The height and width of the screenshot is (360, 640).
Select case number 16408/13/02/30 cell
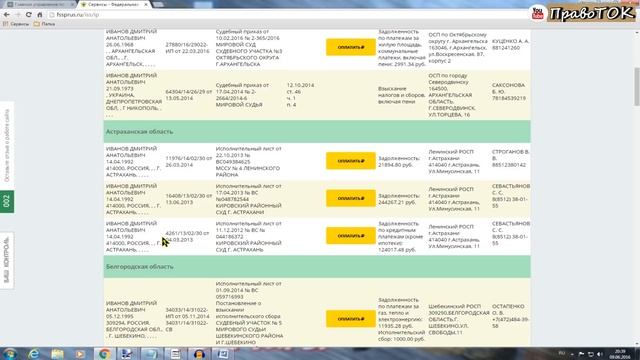coord(189,199)
